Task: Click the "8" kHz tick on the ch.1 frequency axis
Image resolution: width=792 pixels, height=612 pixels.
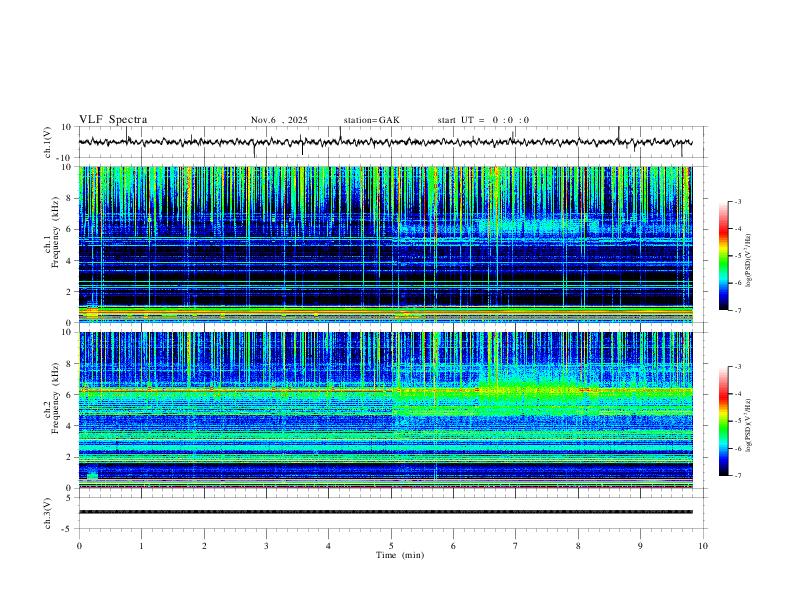Action: [x=69, y=198]
